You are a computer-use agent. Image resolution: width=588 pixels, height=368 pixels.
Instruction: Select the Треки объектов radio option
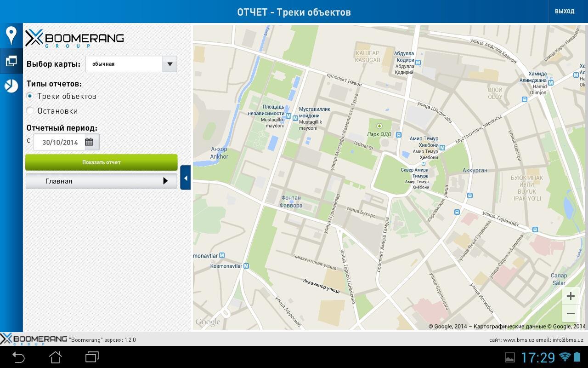click(x=30, y=96)
